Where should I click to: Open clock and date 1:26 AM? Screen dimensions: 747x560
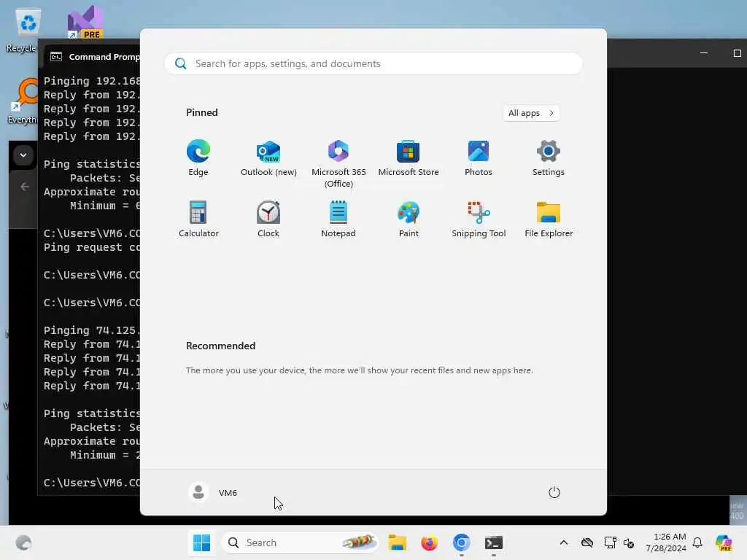(x=666, y=542)
